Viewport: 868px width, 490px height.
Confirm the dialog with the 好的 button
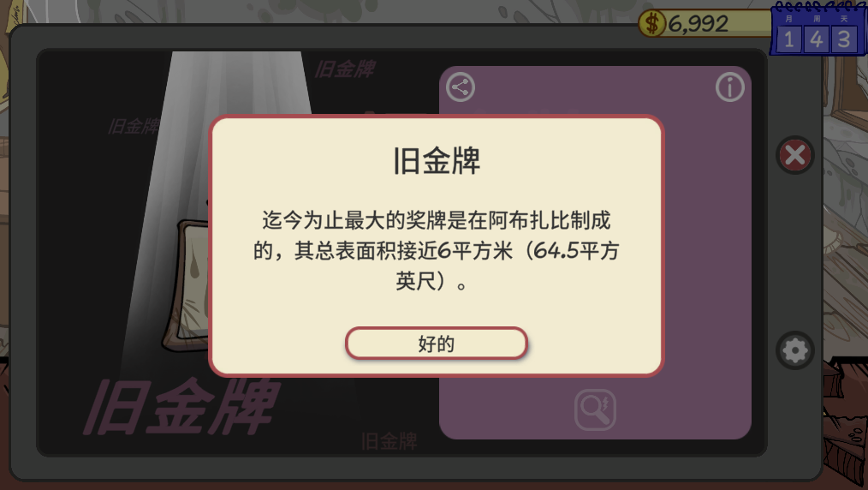(x=437, y=344)
